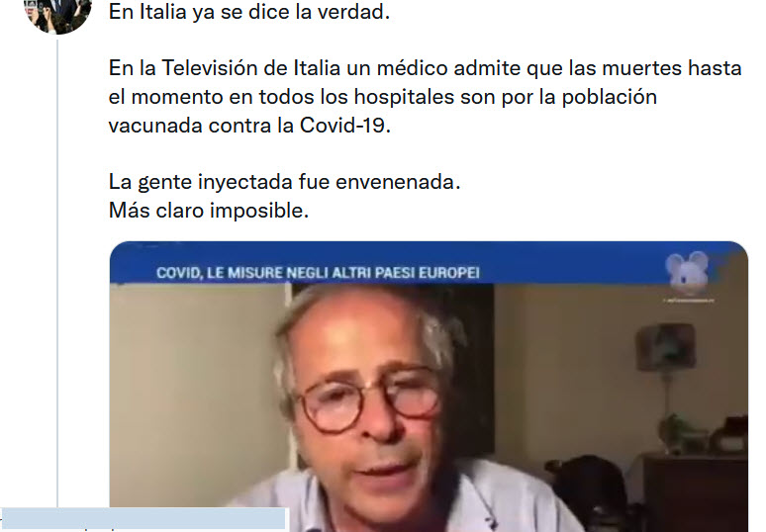The image size is (766, 532).
Task: Select the light blue redacted bar
Action: [x=144, y=519]
